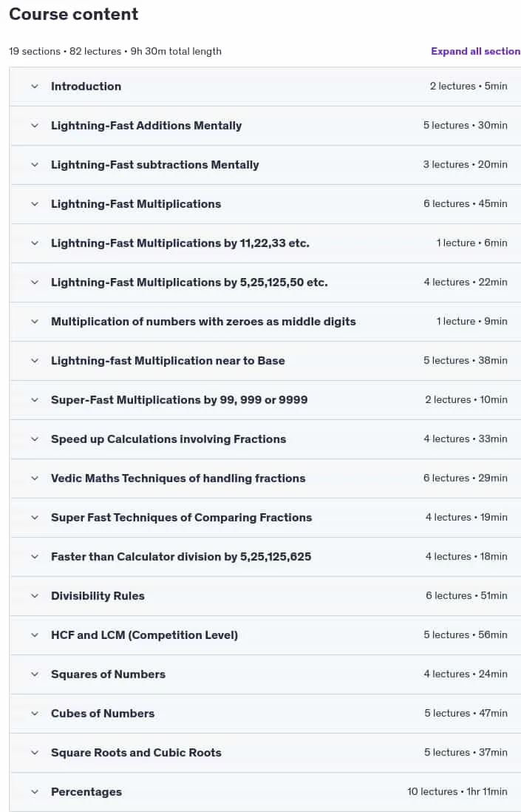Screen dimensions: 521x812
Task: Click chevron for Vedic Maths Techniques section
Action: 35,478
